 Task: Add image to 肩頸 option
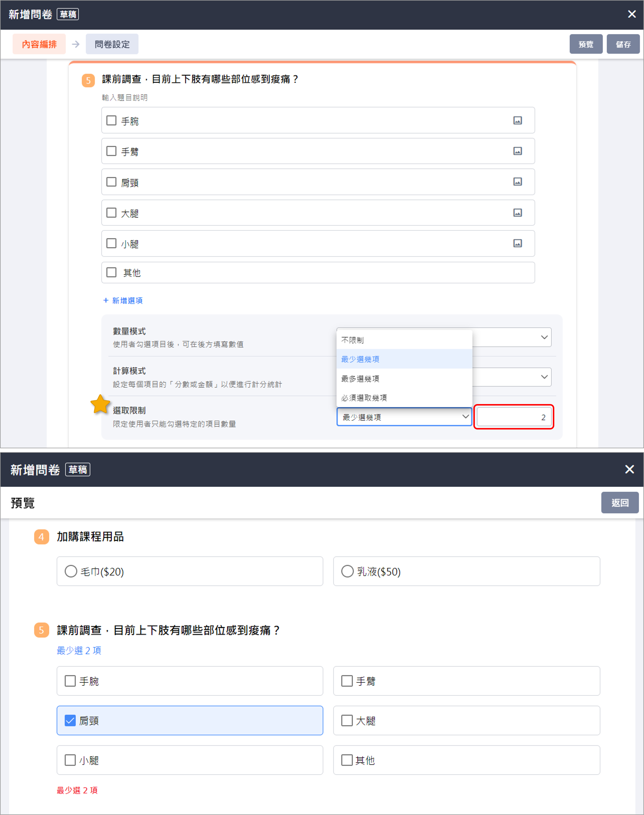517,182
